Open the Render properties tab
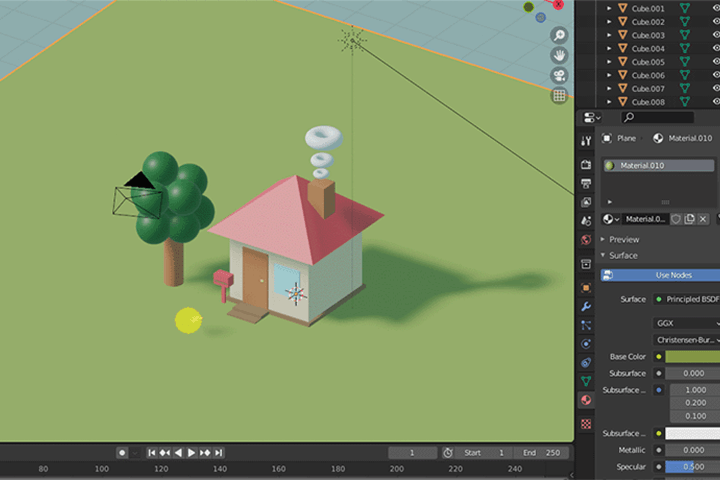Image resolution: width=720 pixels, height=480 pixels. click(586, 165)
